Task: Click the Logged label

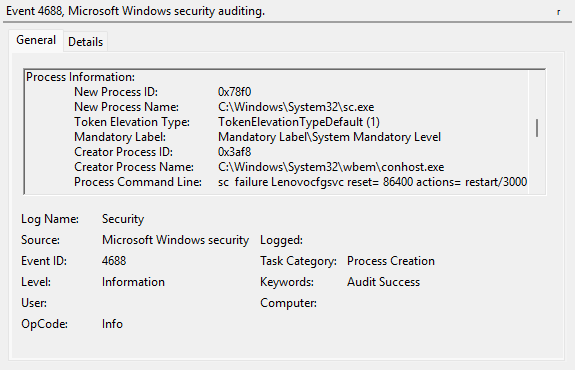Action: (x=281, y=240)
